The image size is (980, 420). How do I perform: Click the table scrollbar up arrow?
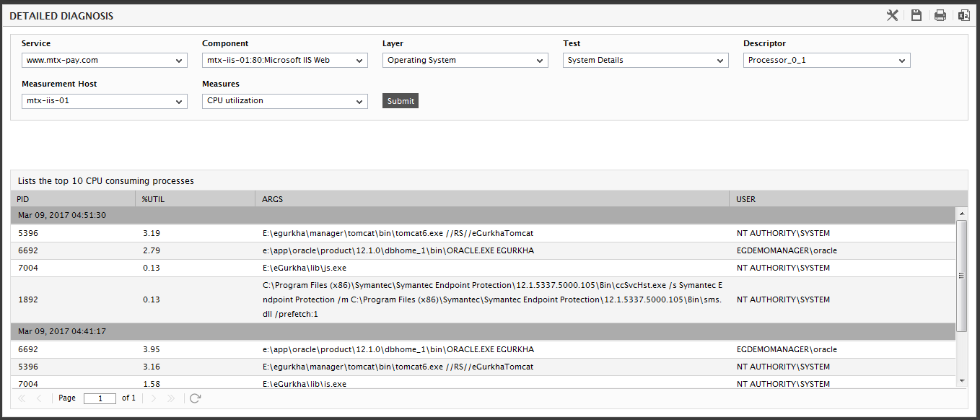(x=962, y=214)
